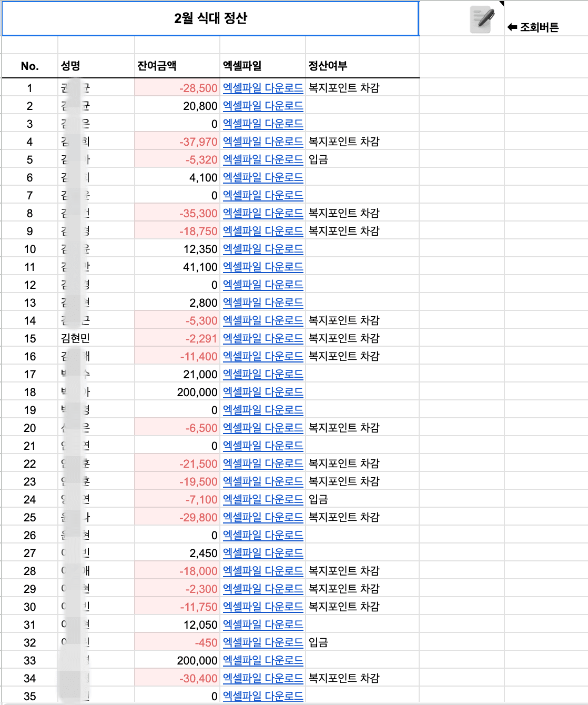Screen dimensions: 588x705
Task: Open row 1 엑셀파일 다운로드 link
Action: (263, 88)
